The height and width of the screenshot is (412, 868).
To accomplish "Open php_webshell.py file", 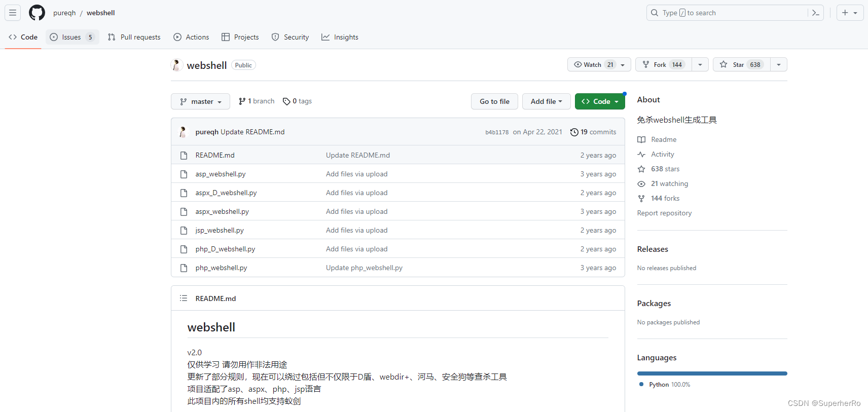I will (221, 268).
